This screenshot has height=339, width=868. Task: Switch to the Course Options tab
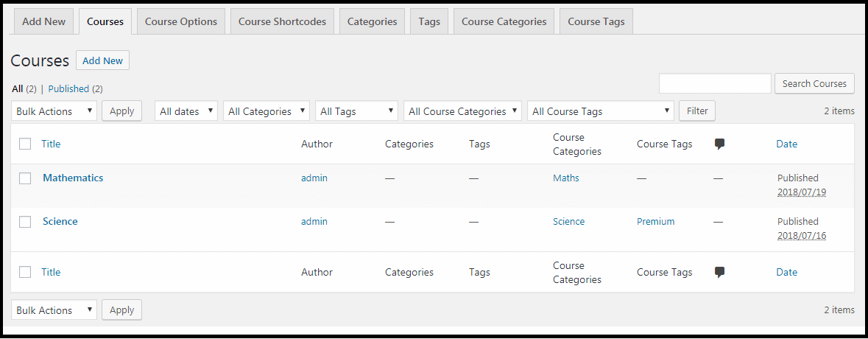tap(181, 21)
